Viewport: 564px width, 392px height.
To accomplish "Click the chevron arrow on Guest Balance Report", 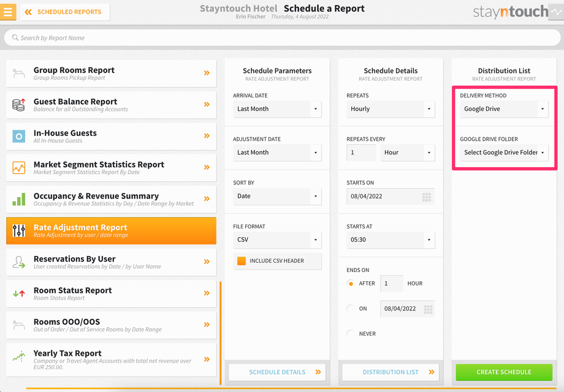I will (207, 104).
